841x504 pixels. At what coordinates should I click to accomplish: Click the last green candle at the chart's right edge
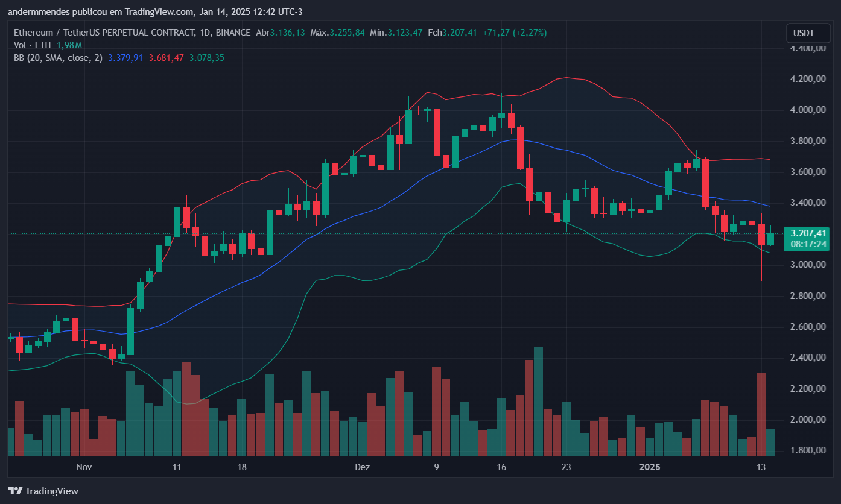pos(770,239)
